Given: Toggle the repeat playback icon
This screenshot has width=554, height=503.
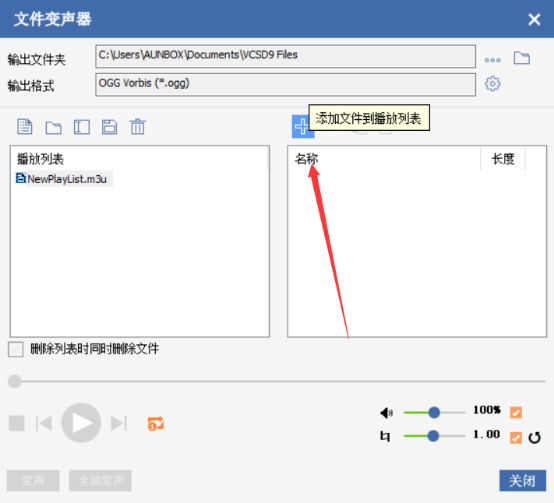Looking at the screenshot, I should [155, 423].
